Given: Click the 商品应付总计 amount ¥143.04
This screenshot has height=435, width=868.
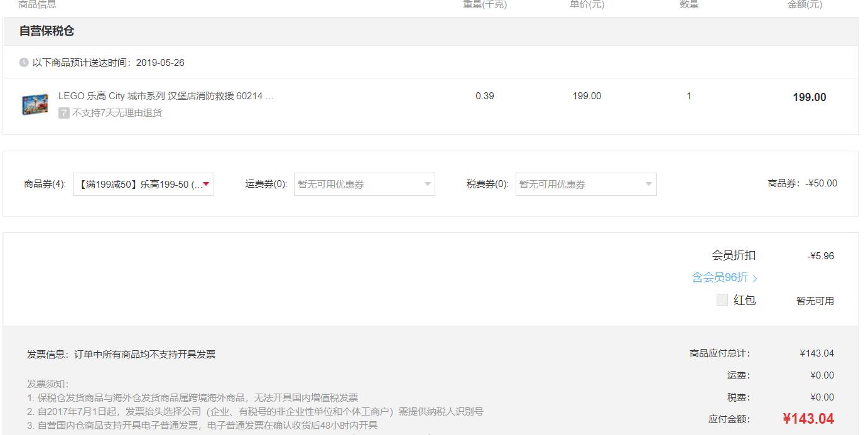Looking at the screenshot, I should 817,353.
